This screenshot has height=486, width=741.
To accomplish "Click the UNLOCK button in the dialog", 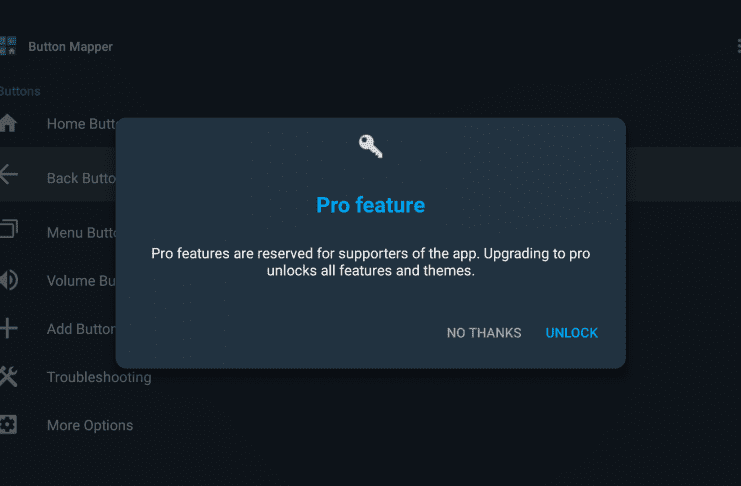I will pyautogui.click(x=571, y=333).
